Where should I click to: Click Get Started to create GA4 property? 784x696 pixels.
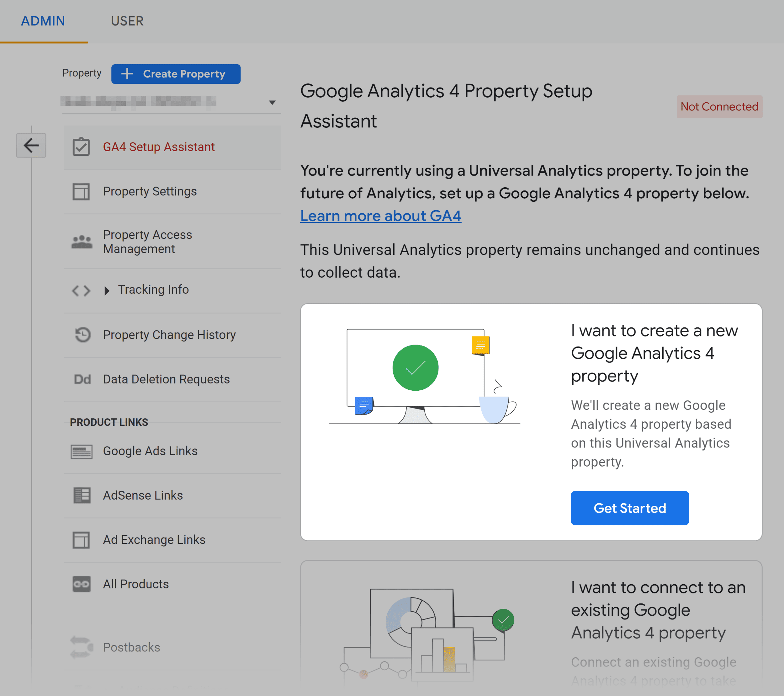(630, 508)
